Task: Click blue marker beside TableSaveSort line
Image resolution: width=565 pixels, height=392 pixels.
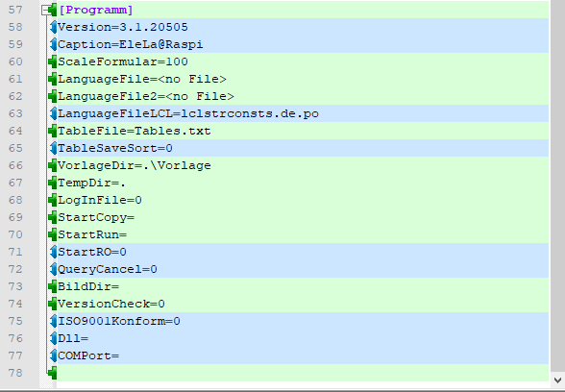Action: [x=53, y=148]
